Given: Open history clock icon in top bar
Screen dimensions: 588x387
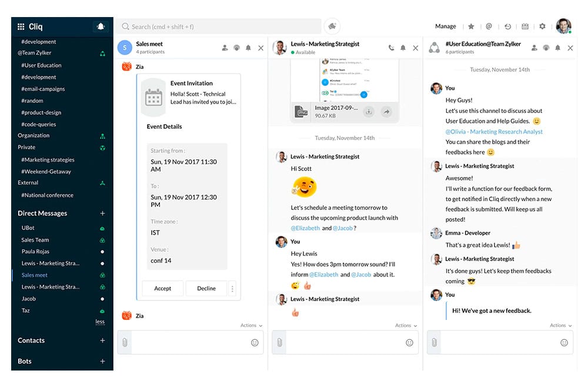Looking at the screenshot, I should (507, 26).
